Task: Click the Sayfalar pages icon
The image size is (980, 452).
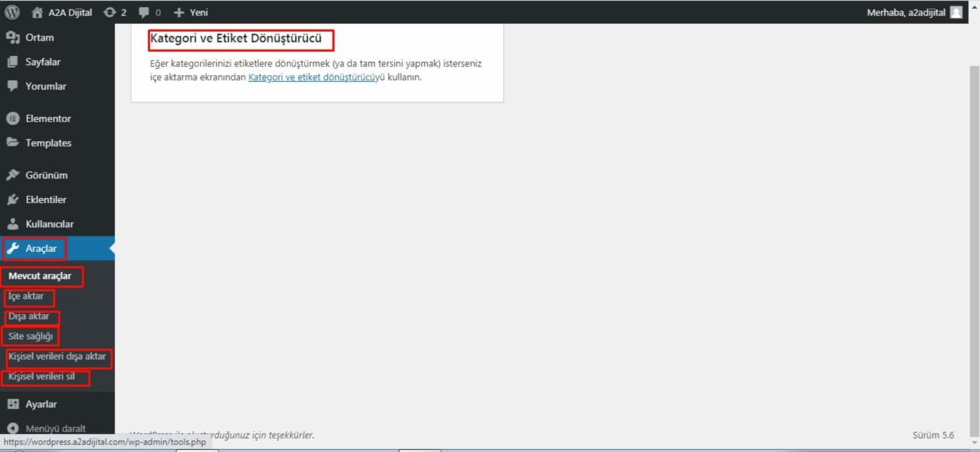Action: (x=12, y=62)
